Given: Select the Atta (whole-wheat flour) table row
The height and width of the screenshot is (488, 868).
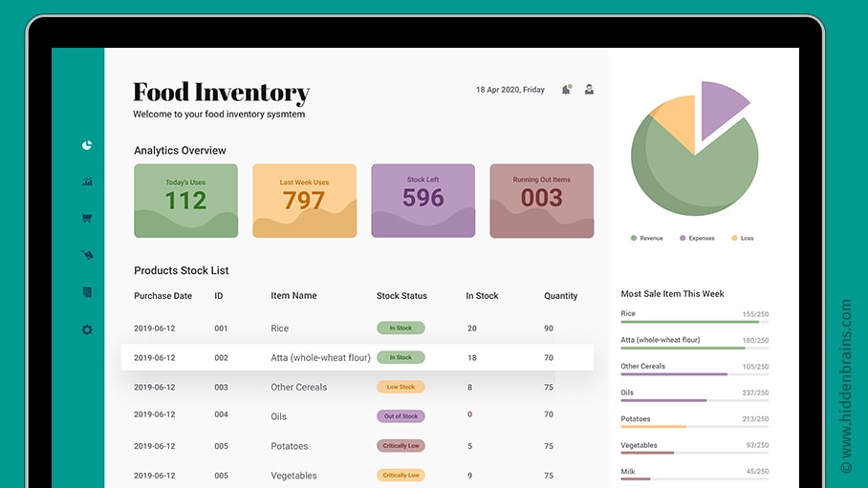Looking at the screenshot, I should tap(357, 358).
